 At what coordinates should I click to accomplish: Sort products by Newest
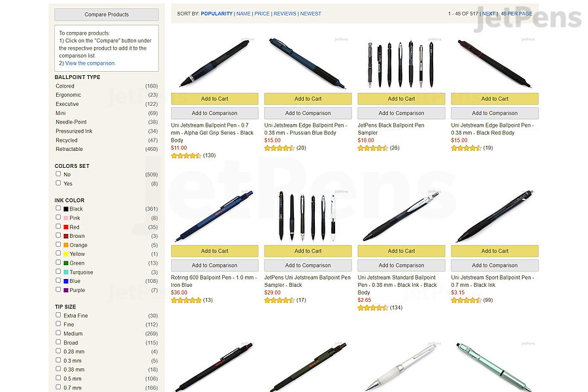point(310,14)
